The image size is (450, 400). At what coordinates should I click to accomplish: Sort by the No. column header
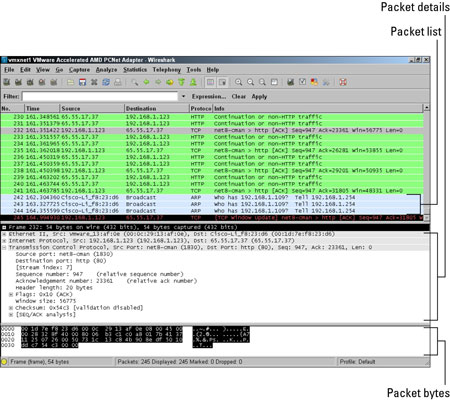tap(13, 108)
